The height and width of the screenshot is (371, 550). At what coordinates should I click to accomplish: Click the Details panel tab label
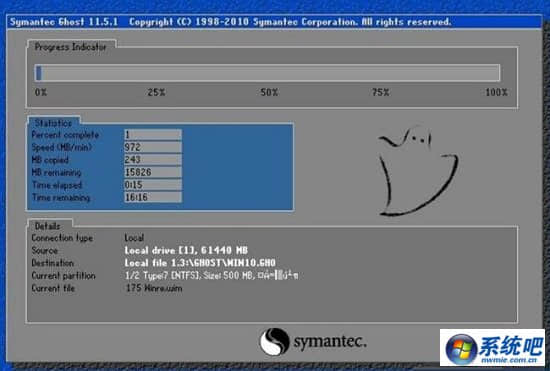click(x=48, y=226)
